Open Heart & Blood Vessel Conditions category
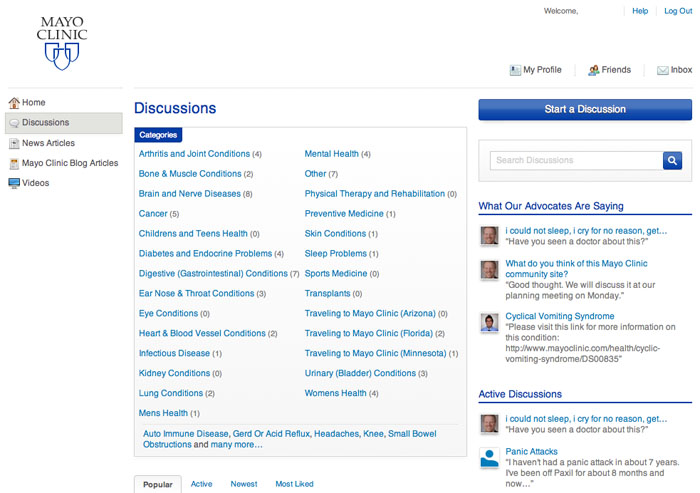 point(202,334)
